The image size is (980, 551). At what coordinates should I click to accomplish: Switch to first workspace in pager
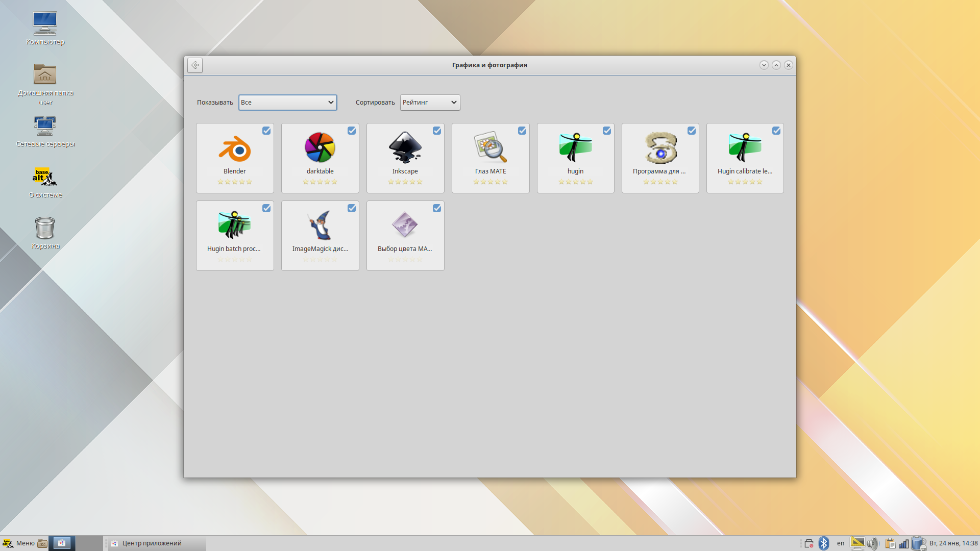point(62,543)
